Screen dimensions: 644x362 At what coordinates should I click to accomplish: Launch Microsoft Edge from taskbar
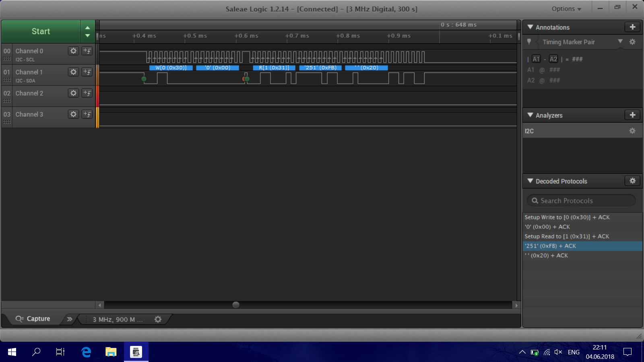pos(86,352)
